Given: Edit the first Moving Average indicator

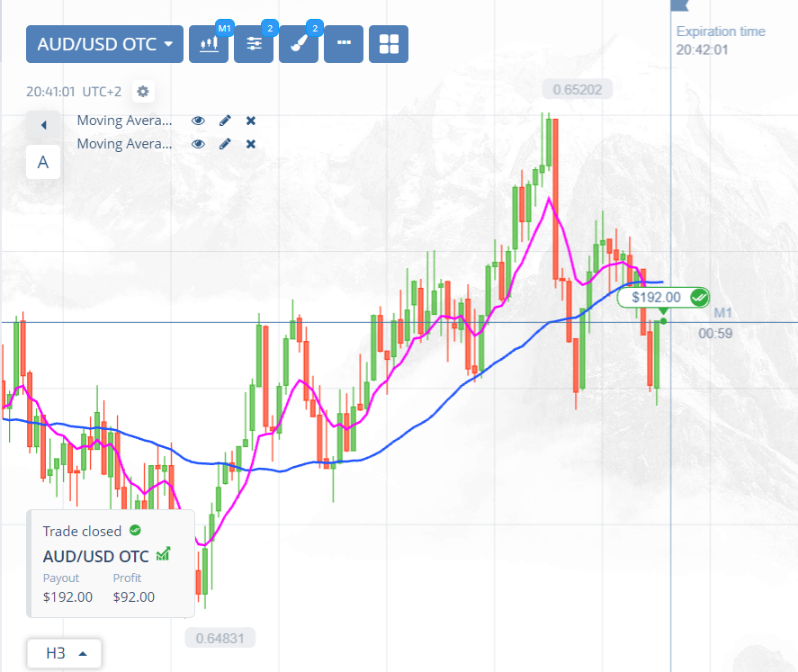Looking at the screenshot, I should [x=225, y=121].
